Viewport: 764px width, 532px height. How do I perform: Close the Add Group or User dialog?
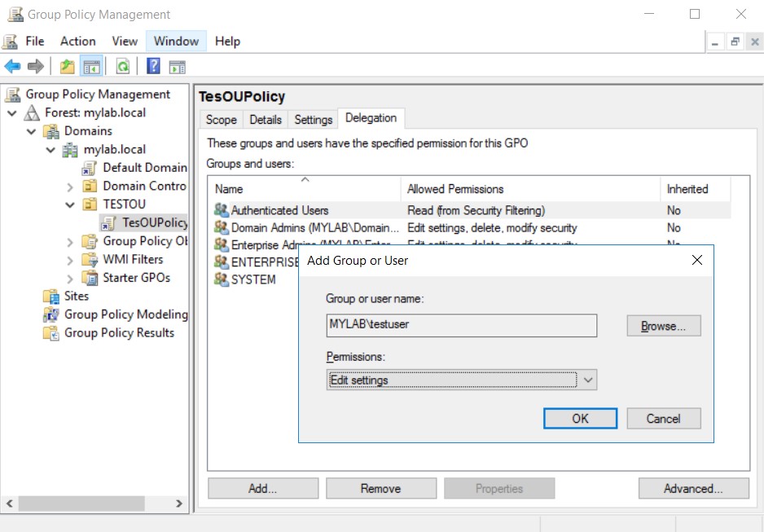[x=697, y=260]
